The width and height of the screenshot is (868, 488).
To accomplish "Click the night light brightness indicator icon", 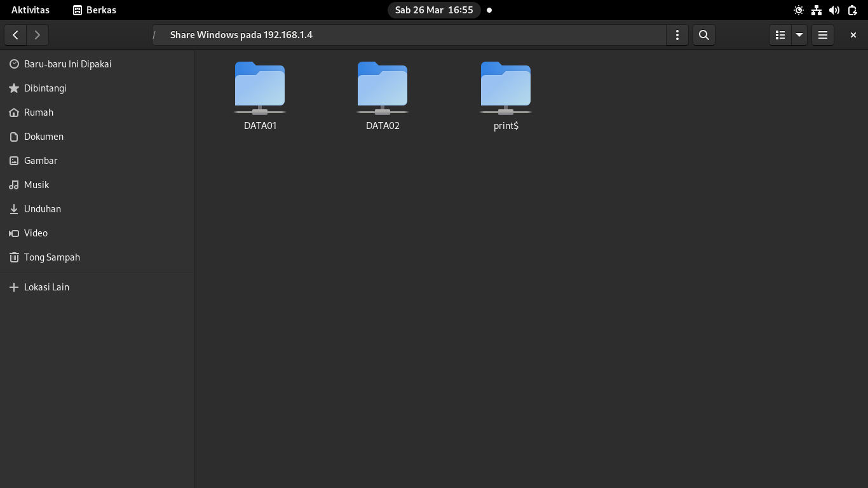I will coord(799,10).
